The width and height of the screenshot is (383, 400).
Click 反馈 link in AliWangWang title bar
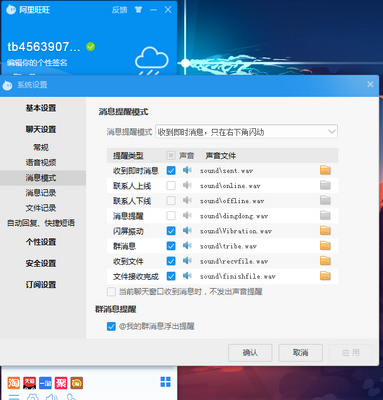[x=119, y=10]
